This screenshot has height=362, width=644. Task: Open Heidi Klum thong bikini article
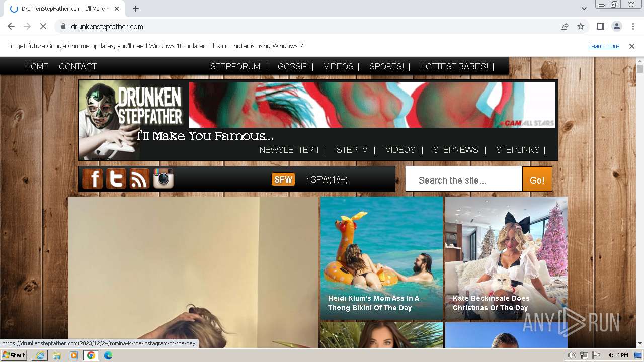point(381,258)
